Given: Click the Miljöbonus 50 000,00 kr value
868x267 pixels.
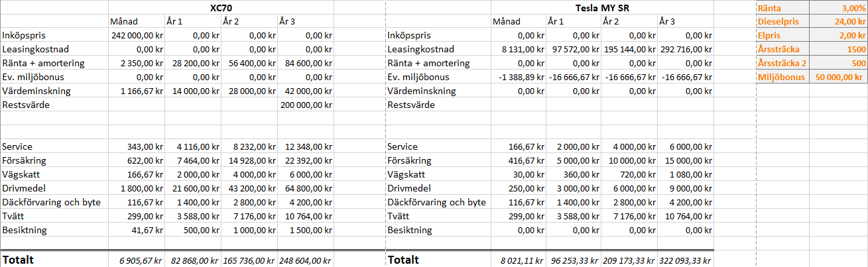Looking at the screenshot, I should 839,77.
